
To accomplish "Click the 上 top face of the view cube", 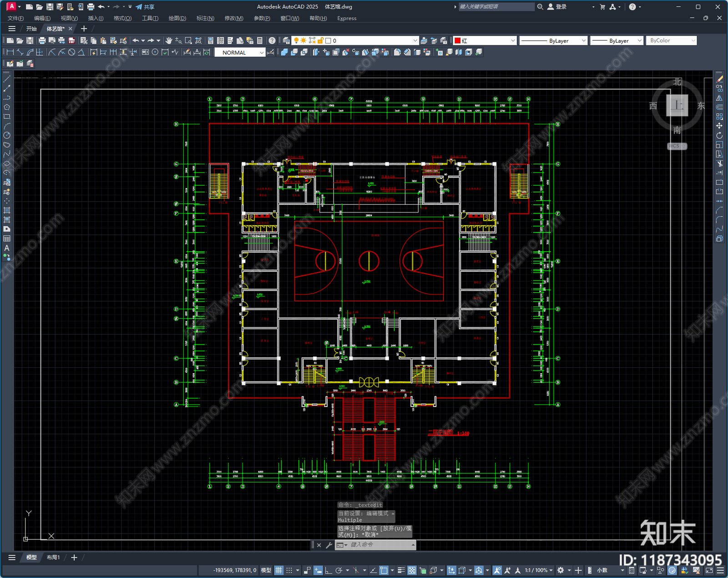I will click(677, 106).
